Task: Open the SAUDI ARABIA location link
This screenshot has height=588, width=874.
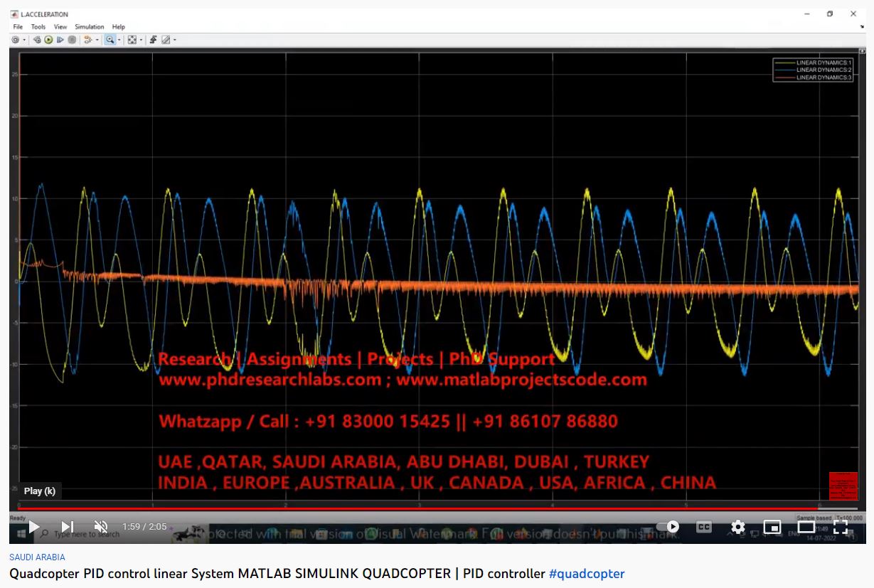Action: pos(37,557)
